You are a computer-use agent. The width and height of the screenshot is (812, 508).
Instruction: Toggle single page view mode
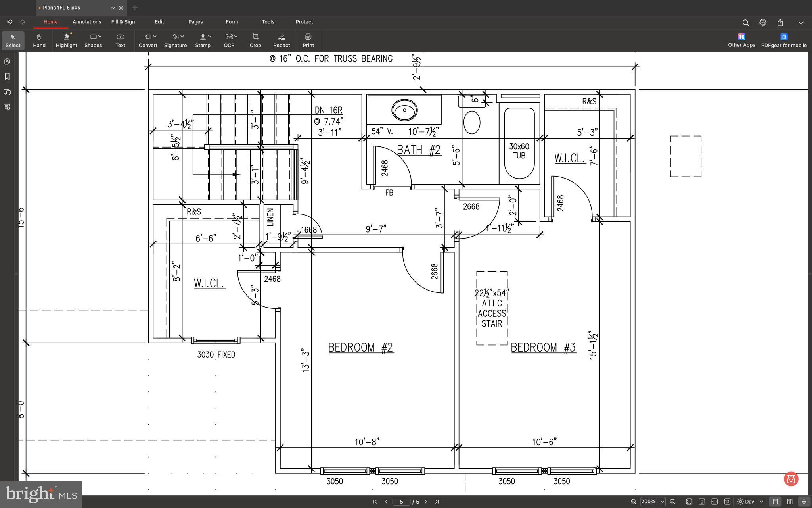pos(775,502)
